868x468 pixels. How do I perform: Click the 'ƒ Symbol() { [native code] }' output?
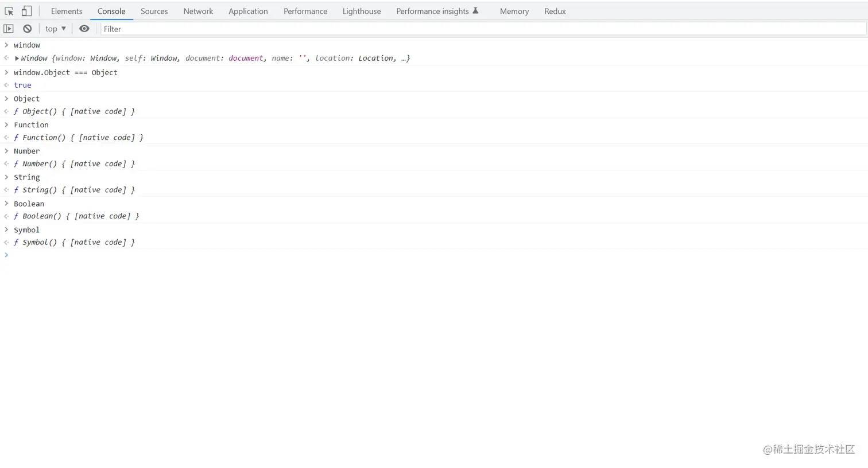point(74,243)
